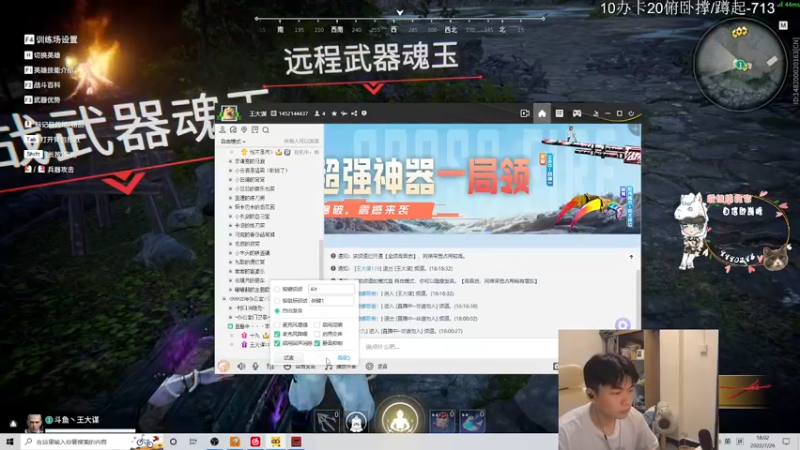Viewport: 800px width, 450px height.
Task: Click the music note accompaniment icon
Action: click(329, 366)
